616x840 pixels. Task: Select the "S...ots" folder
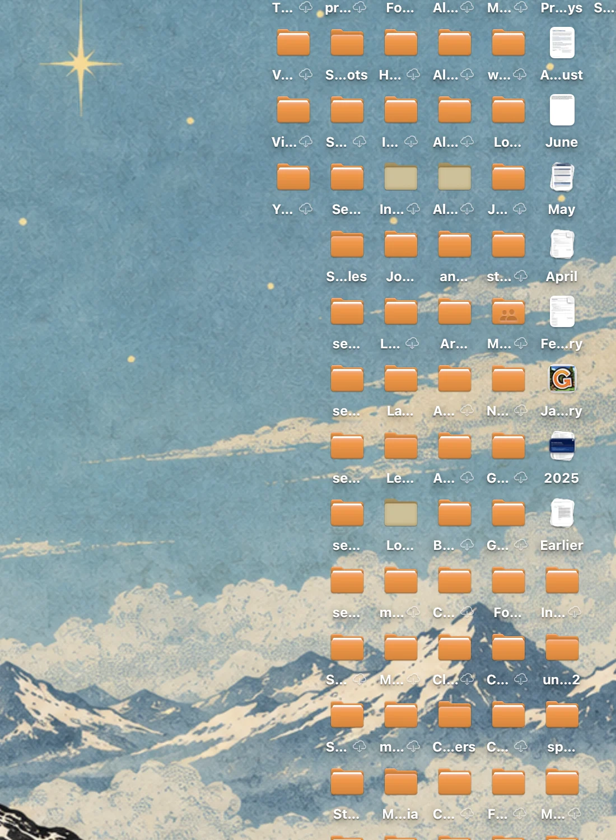pos(347,44)
